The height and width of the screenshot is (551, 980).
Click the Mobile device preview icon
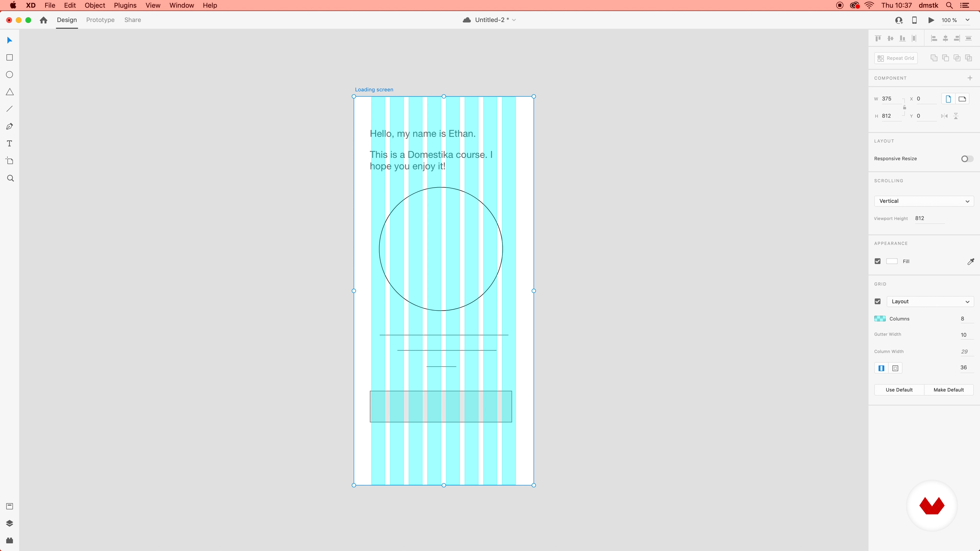pos(915,20)
